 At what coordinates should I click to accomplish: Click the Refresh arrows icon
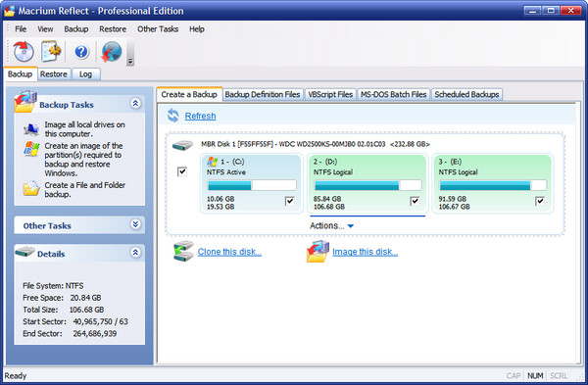tap(172, 116)
